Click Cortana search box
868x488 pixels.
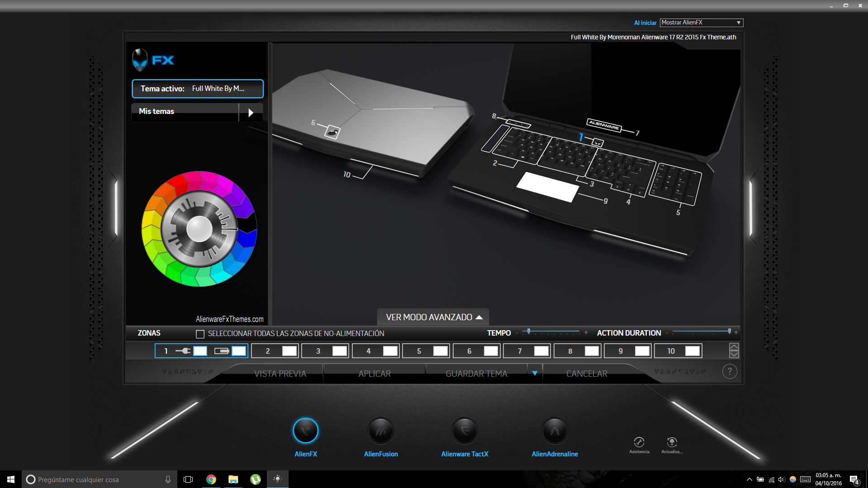(99, 479)
